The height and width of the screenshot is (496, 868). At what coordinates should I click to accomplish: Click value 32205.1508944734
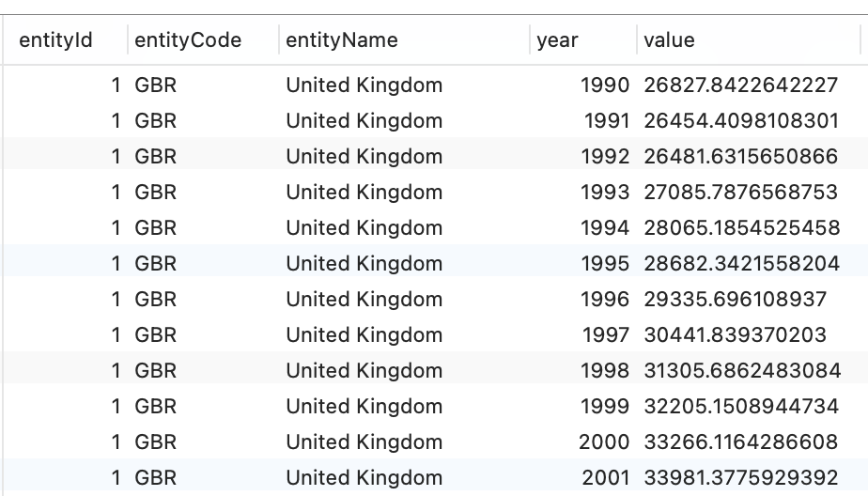pos(741,407)
